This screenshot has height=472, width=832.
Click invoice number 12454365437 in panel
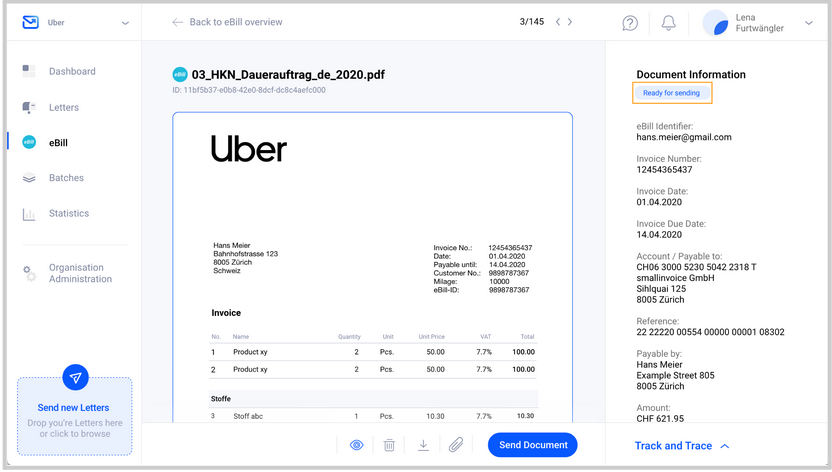[x=664, y=170]
